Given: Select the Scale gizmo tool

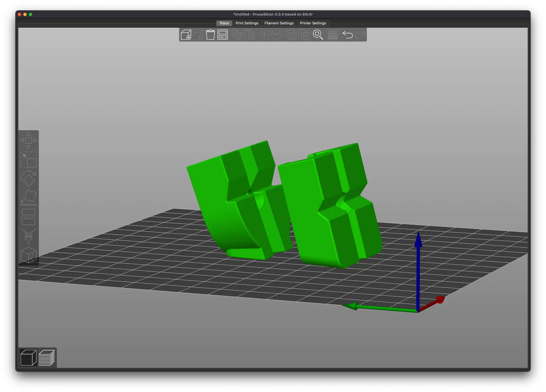Looking at the screenshot, I should 28,159.
